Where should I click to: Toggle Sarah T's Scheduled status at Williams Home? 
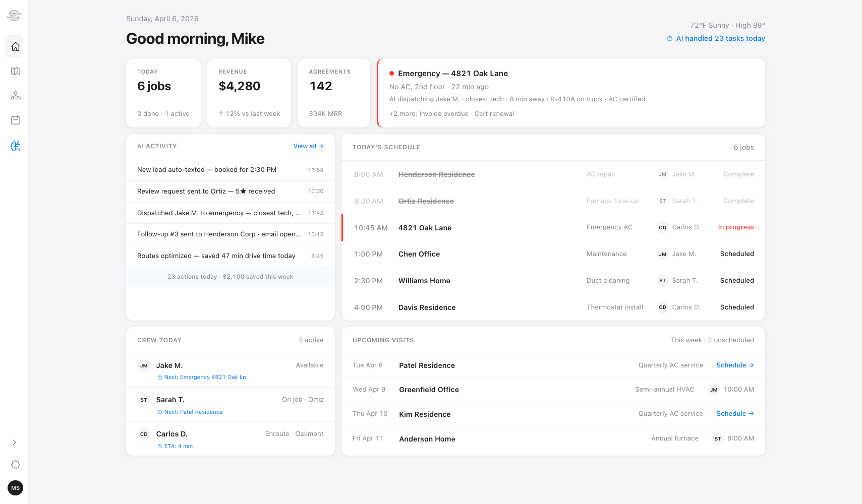coord(737,281)
